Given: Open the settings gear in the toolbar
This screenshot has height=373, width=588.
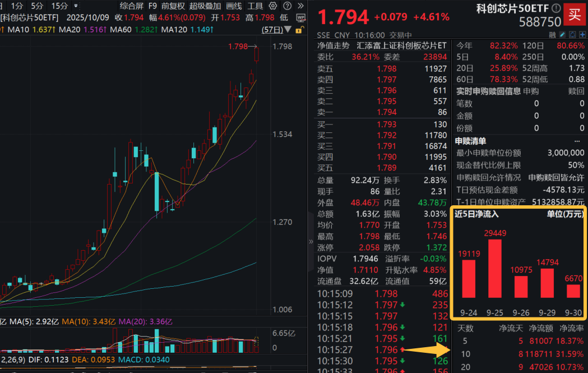Looking at the screenshot, I should (273, 6).
